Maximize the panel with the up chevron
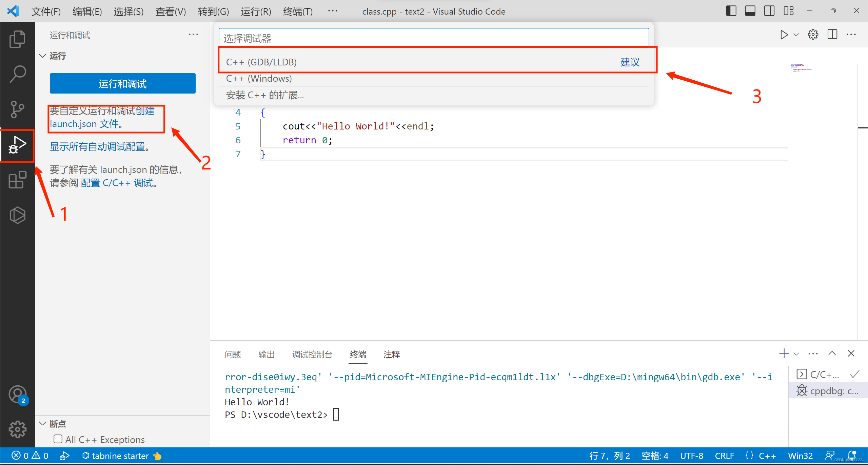The height and width of the screenshot is (465, 868). 832,353
